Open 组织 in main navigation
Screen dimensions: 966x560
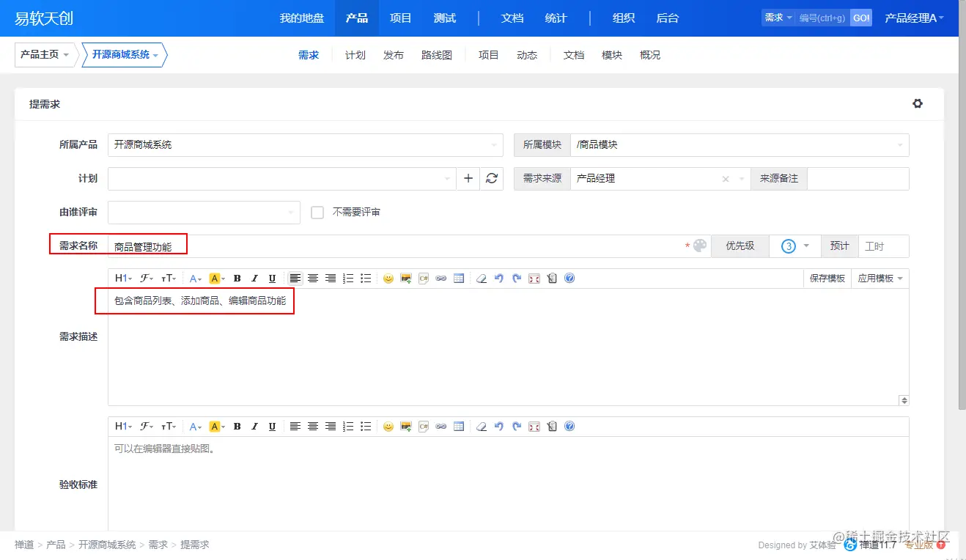624,18
